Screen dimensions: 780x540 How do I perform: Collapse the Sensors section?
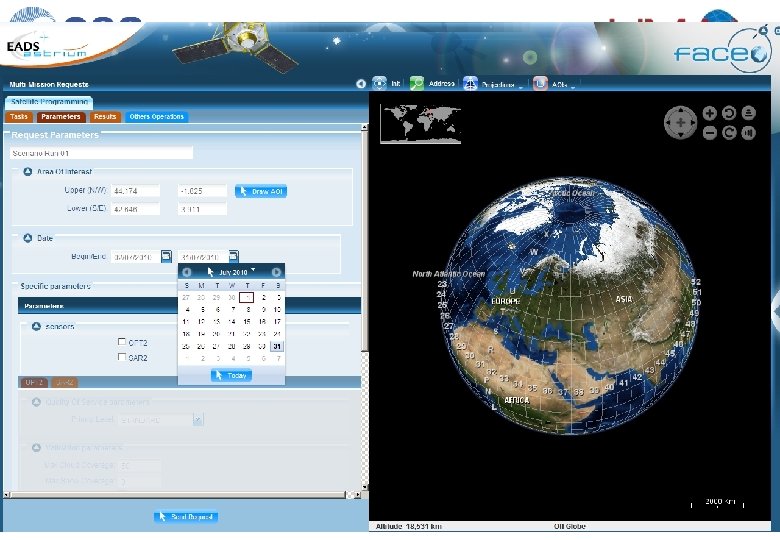click(x=36, y=326)
